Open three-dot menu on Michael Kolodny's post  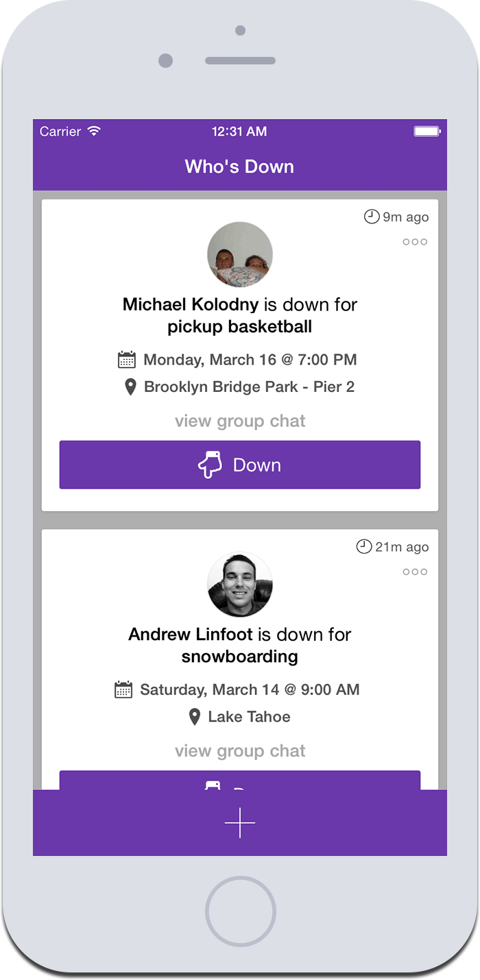[x=415, y=242]
